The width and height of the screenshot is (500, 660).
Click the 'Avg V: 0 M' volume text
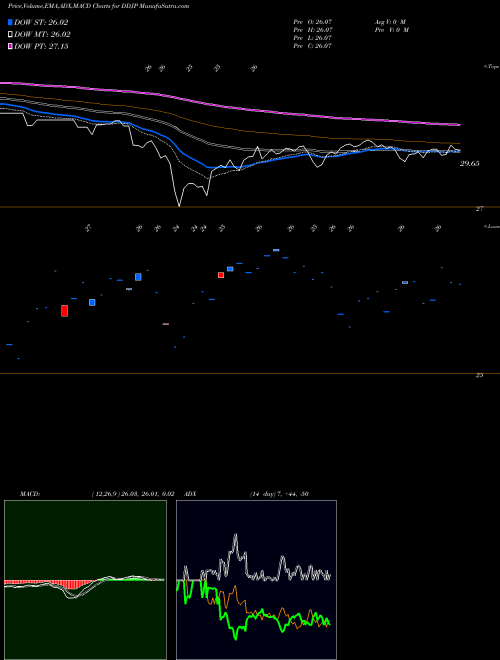tap(390, 21)
